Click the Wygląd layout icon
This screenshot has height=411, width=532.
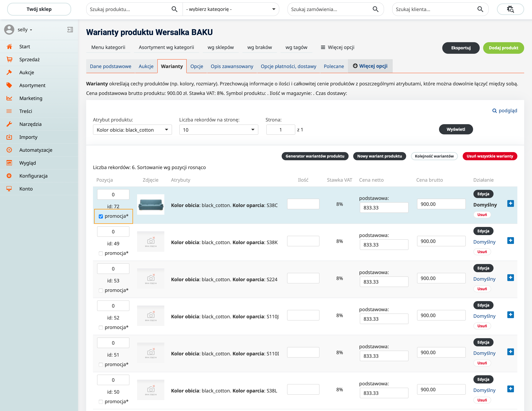tap(9, 163)
